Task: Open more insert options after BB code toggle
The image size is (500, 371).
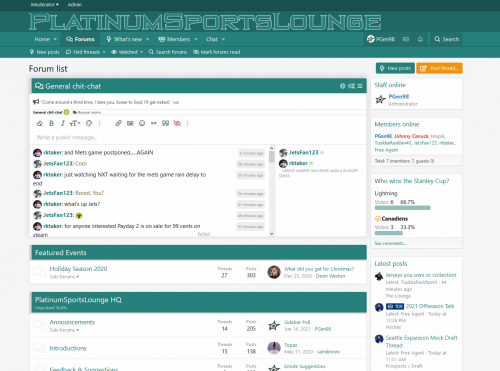Action: tap(188, 123)
